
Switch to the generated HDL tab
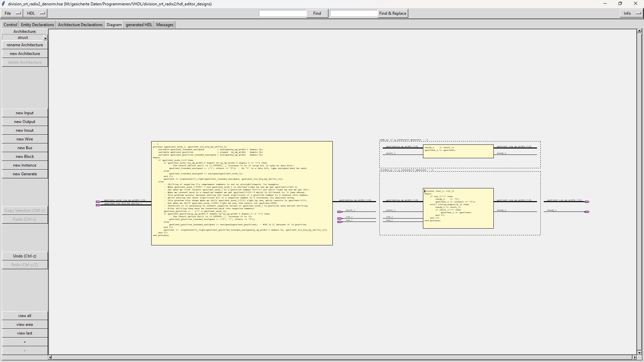tap(139, 25)
